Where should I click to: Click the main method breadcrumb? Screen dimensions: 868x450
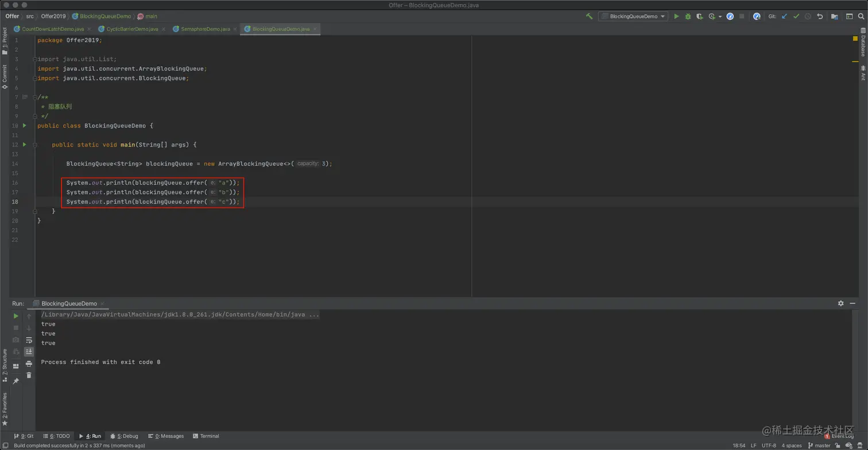coord(148,16)
